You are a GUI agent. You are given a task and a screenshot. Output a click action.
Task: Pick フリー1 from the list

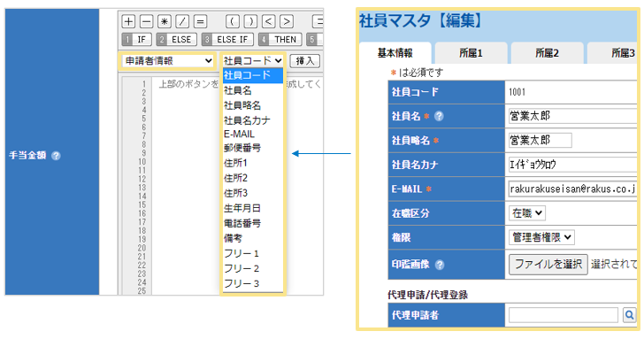[x=253, y=253]
